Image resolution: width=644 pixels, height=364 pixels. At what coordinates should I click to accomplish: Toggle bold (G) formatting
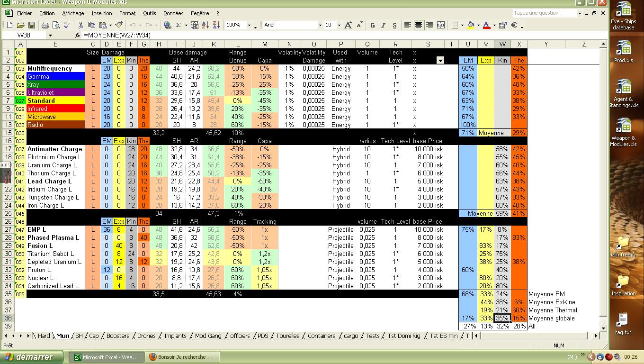coord(372,25)
